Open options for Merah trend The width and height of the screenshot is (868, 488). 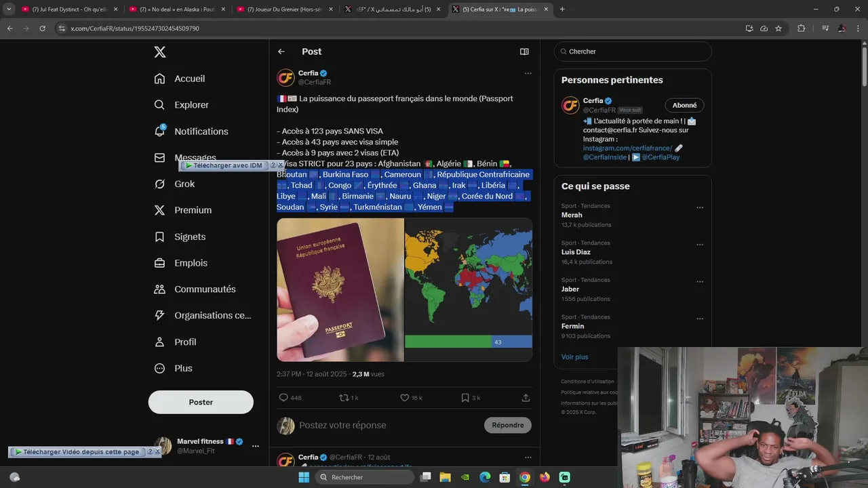700,208
